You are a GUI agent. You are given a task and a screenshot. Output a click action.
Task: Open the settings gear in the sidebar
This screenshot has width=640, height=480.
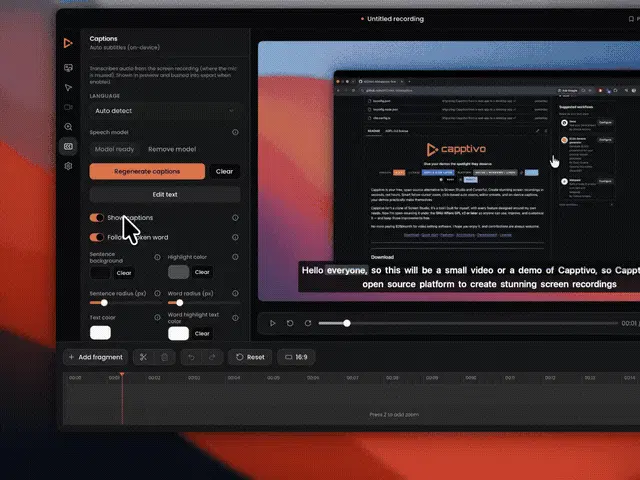(68, 166)
